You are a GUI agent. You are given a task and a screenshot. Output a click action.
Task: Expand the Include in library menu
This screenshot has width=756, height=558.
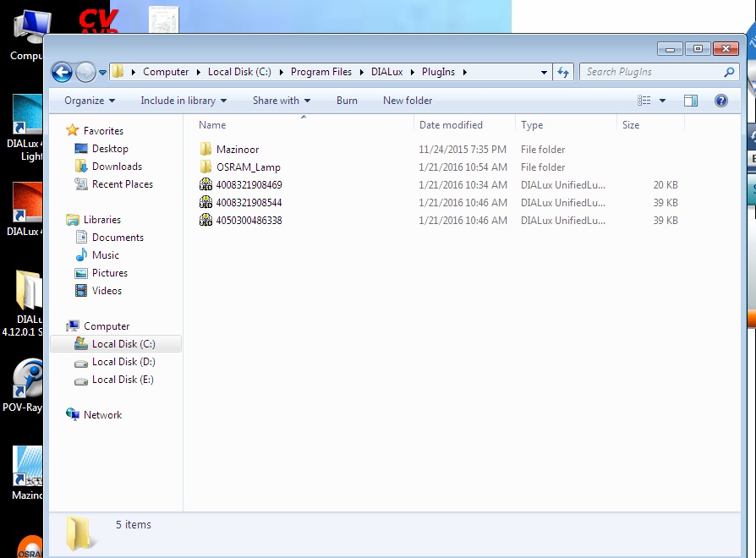[x=184, y=101]
